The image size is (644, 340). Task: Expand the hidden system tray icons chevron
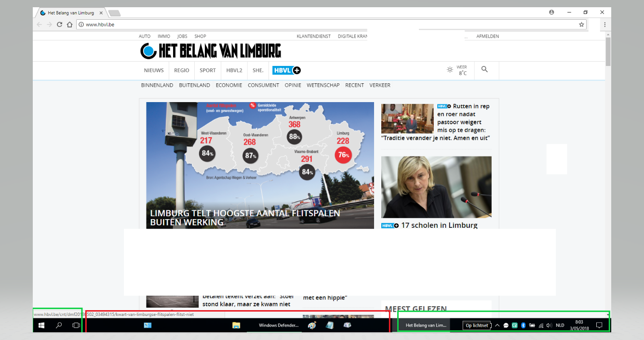(497, 326)
